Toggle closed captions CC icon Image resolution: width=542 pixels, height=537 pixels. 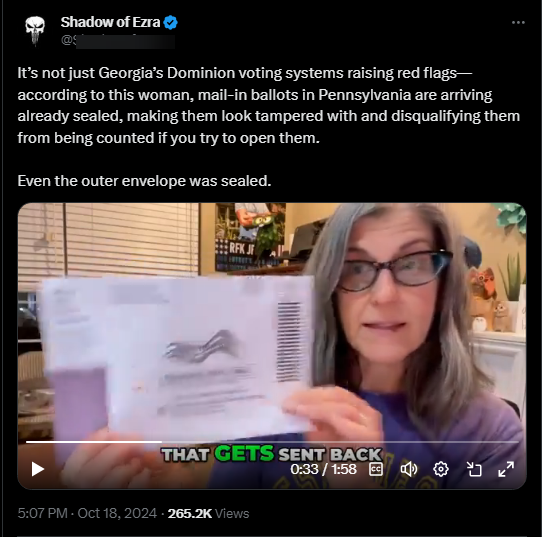(376, 469)
